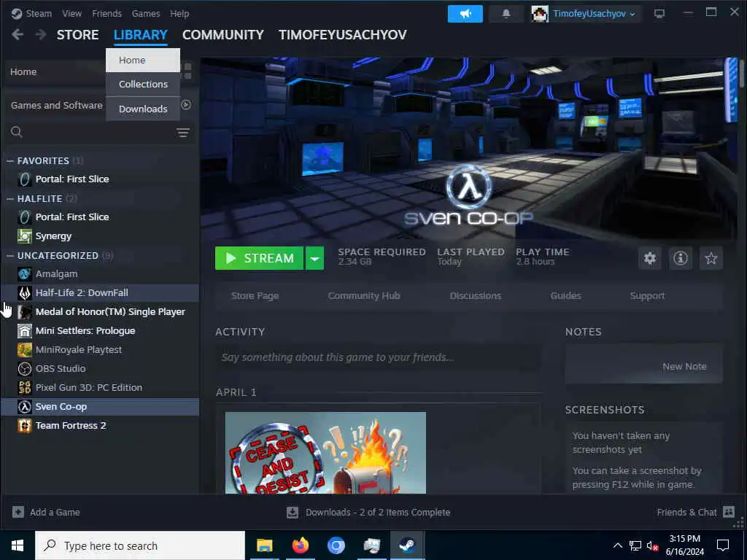Open the Games and Software filter dropdown
Viewport: 747px width, 560px height.
(x=57, y=105)
